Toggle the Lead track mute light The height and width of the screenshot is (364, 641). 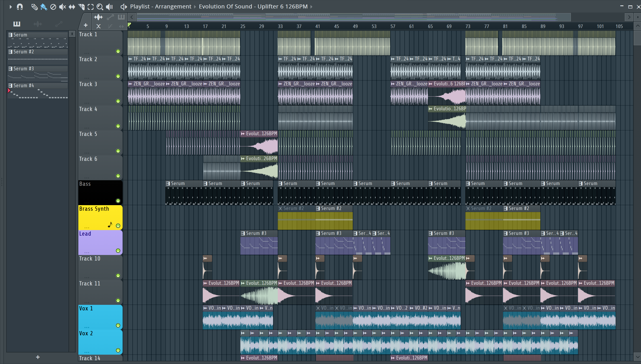[118, 251]
